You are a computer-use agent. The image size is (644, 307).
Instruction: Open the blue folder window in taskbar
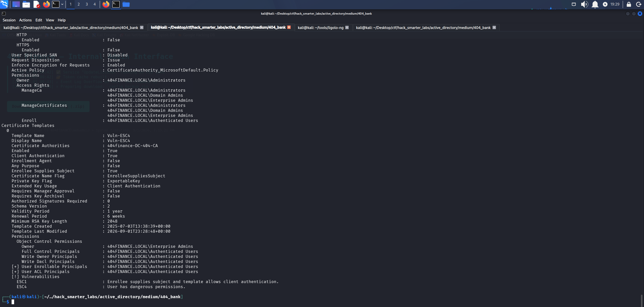tap(126, 4)
